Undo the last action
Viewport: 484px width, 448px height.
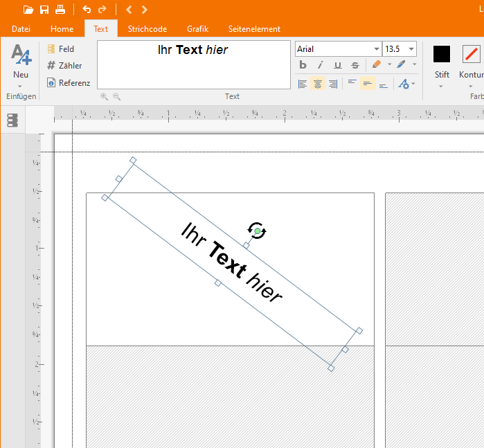tap(87, 10)
